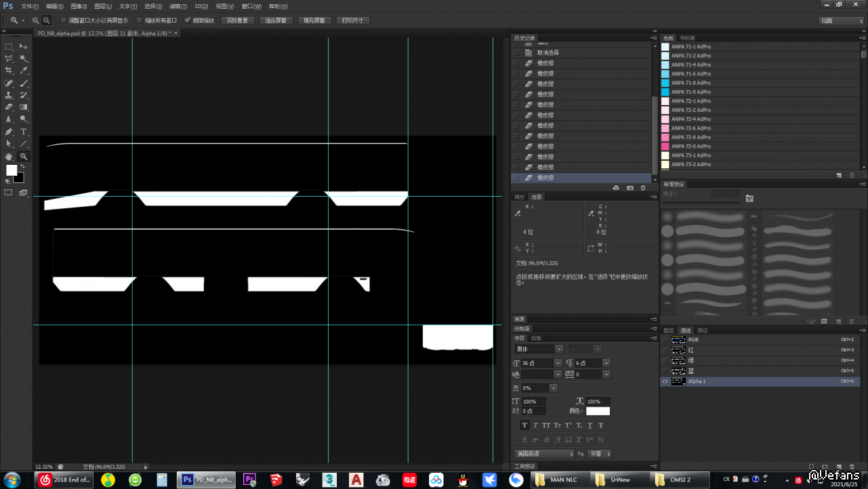Create new snapshot in History panel
The height and width of the screenshot is (489, 868).
point(629,188)
